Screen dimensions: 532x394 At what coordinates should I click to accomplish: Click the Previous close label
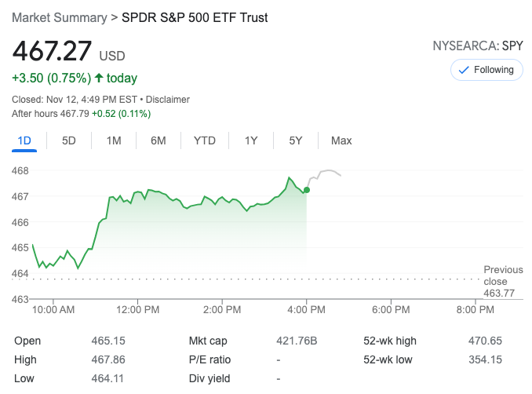[502, 275]
